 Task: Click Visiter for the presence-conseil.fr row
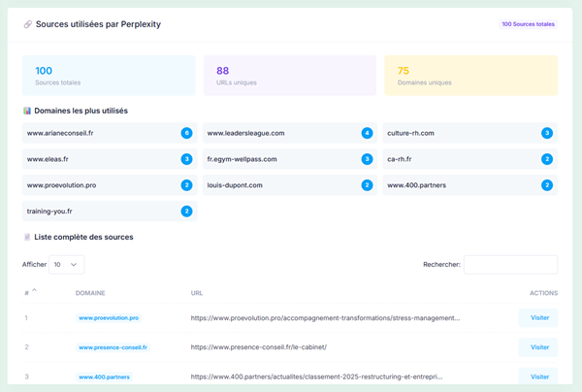537,347
